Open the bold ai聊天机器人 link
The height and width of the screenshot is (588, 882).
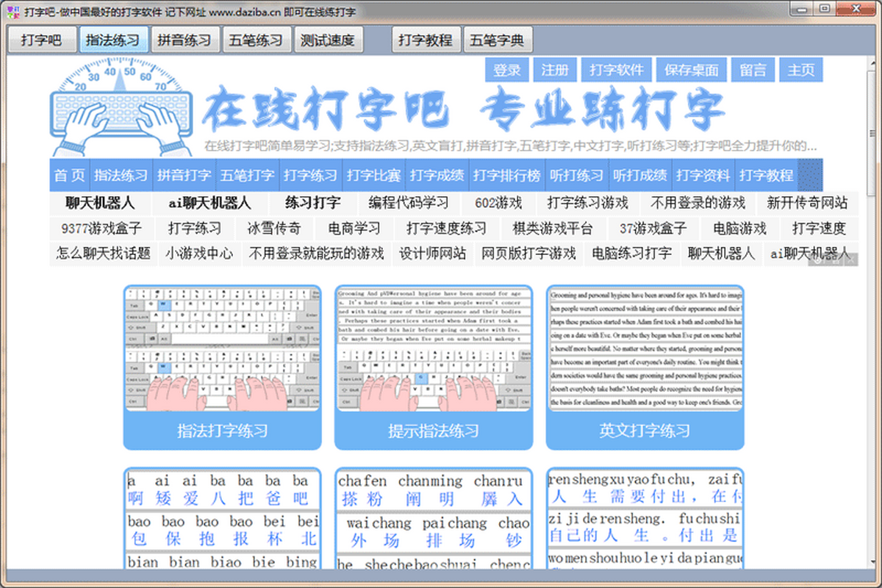point(209,203)
